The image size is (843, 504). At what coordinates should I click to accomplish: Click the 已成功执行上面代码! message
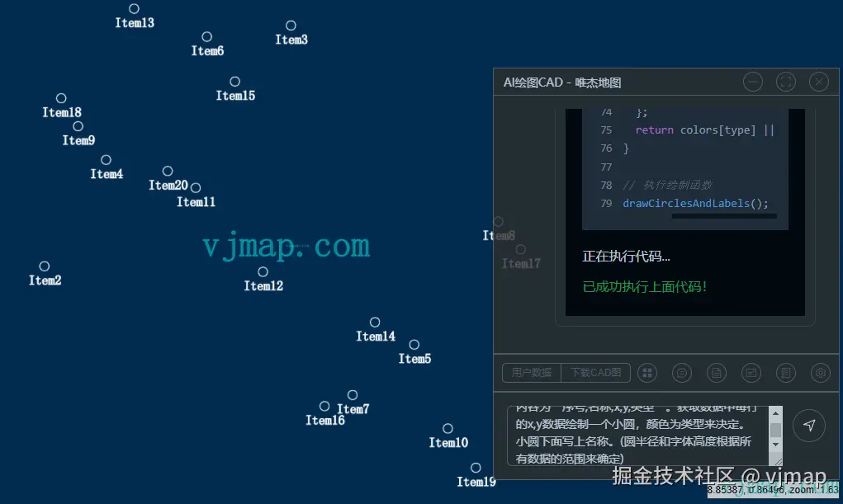point(645,287)
